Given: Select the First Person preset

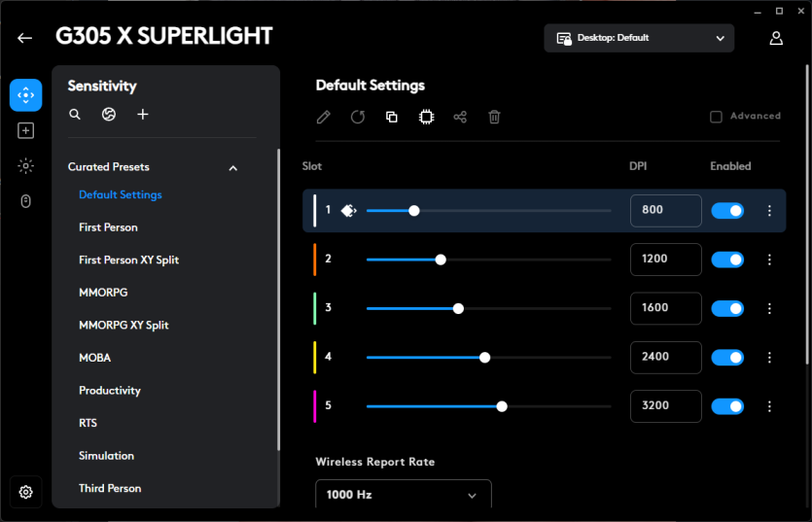Looking at the screenshot, I should point(108,227).
